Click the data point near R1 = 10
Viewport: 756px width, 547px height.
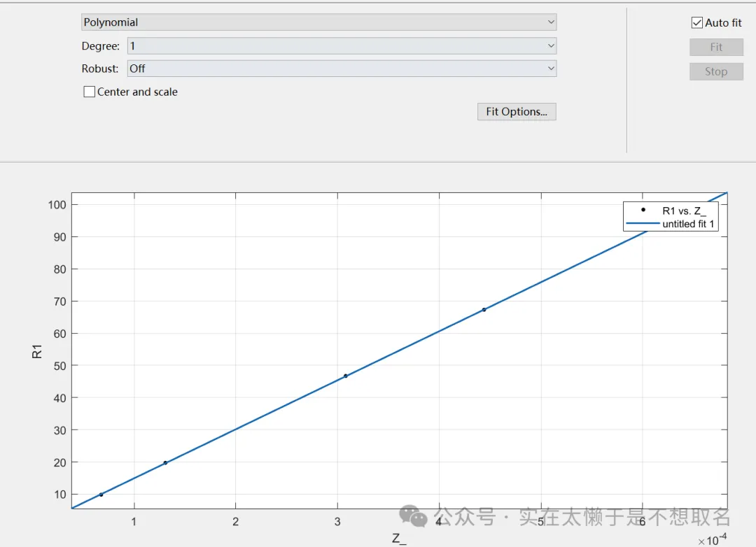point(101,495)
